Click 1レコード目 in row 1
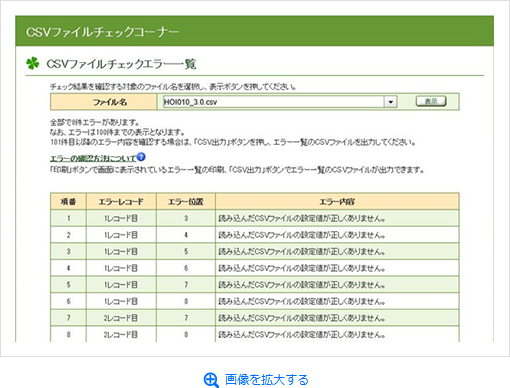The height and width of the screenshot is (388, 510). (121, 218)
